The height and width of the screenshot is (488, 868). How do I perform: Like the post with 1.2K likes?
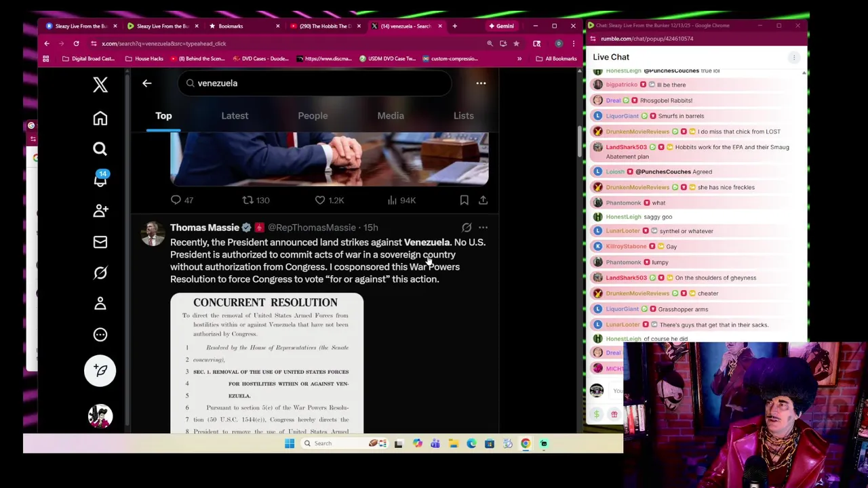tap(330, 200)
